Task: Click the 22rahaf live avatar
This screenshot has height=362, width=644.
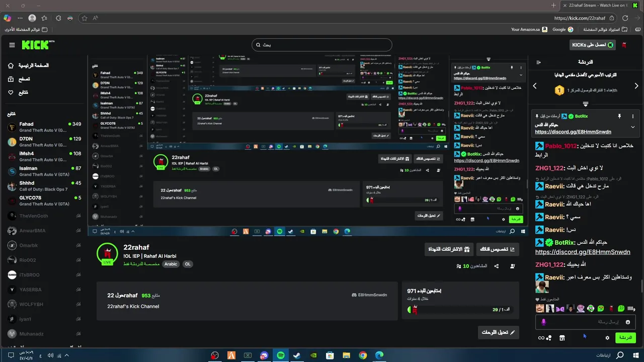Action: [107, 254]
